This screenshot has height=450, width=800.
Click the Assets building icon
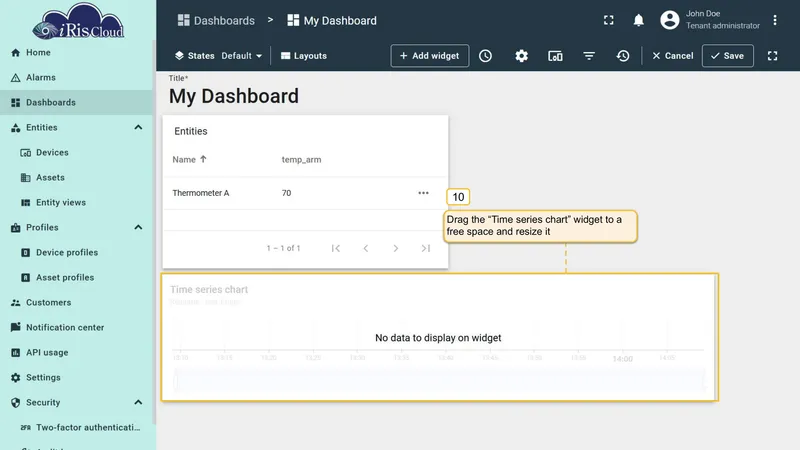pos(26,178)
